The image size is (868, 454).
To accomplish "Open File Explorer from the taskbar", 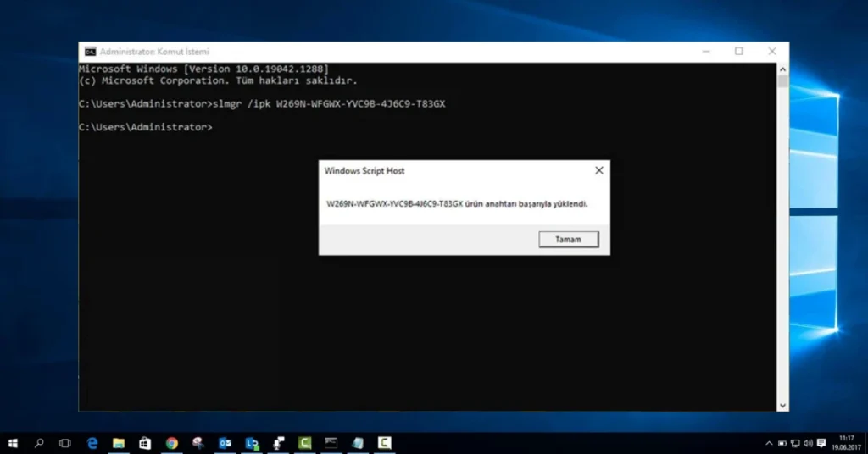I will pos(119,443).
